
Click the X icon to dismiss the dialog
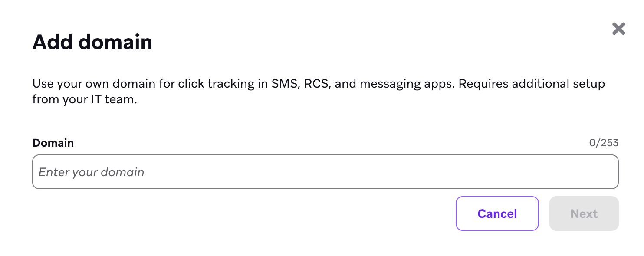[x=618, y=29]
